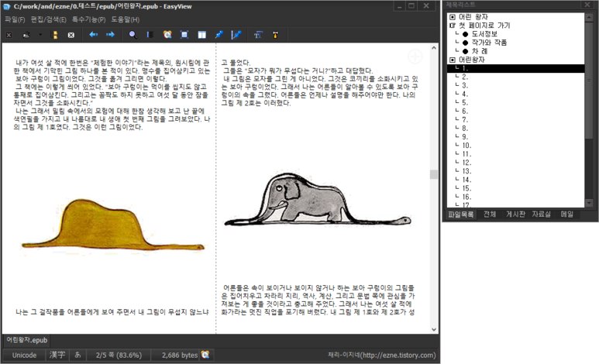This screenshot has width=599, height=364.
Task: Click the 2/5 쪽 (83.6%) page indicator
Action: 119,355
